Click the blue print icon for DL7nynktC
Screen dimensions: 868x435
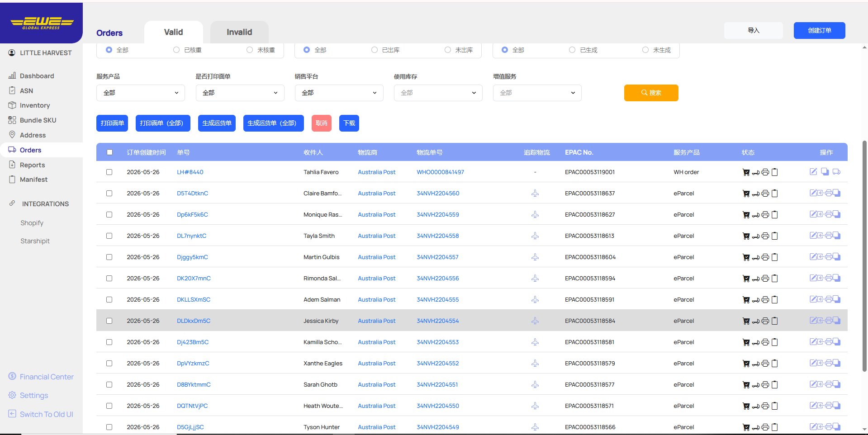point(829,236)
